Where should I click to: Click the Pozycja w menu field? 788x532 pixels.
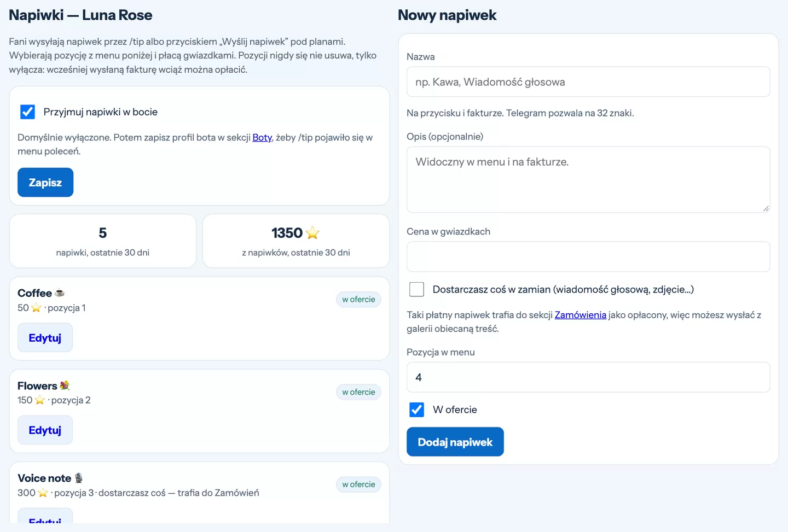coord(588,377)
